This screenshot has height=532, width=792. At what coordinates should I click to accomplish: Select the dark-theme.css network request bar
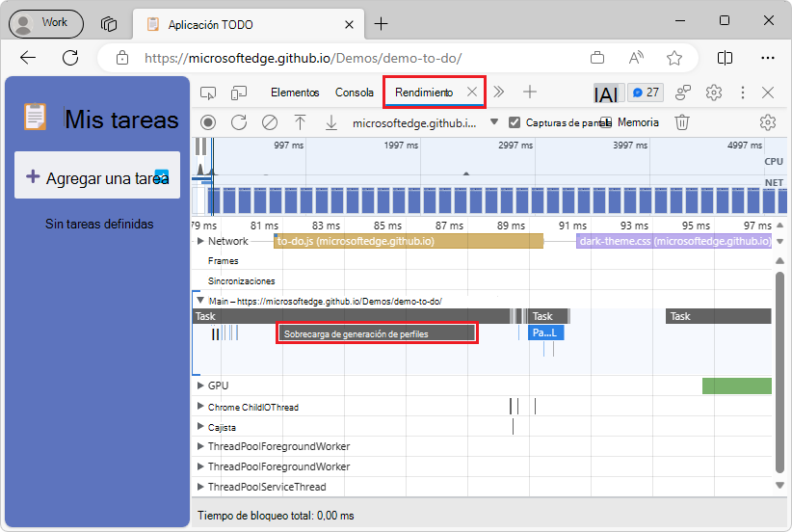(673, 241)
